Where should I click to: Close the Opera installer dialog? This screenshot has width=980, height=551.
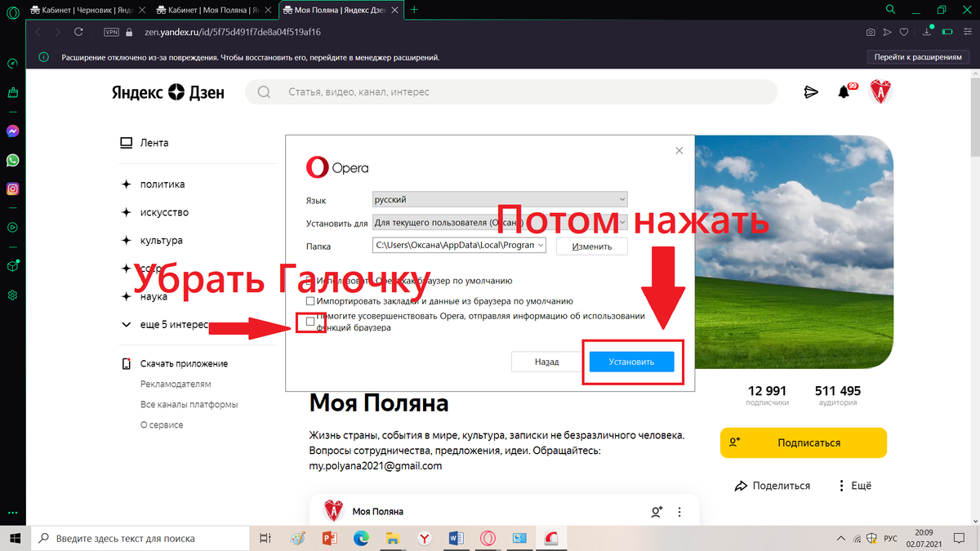[679, 151]
